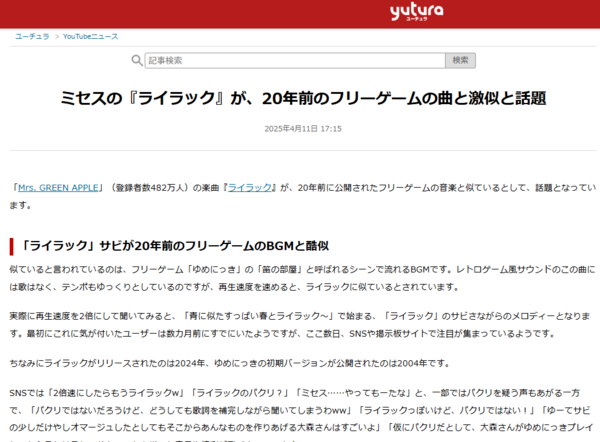
Task: Select the article headline about ミセスの『ライラック』
Action: (303, 98)
